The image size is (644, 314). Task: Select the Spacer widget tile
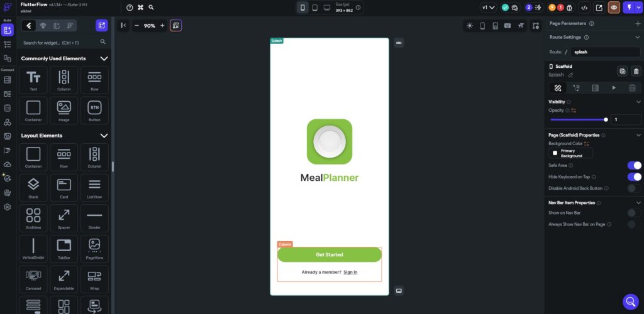pyautogui.click(x=64, y=218)
